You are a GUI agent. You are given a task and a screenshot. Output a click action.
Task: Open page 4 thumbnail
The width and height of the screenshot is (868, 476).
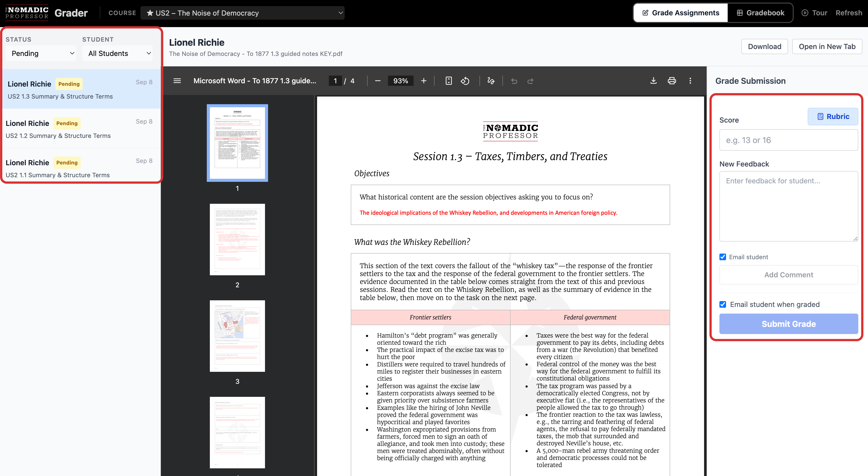[x=237, y=432]
